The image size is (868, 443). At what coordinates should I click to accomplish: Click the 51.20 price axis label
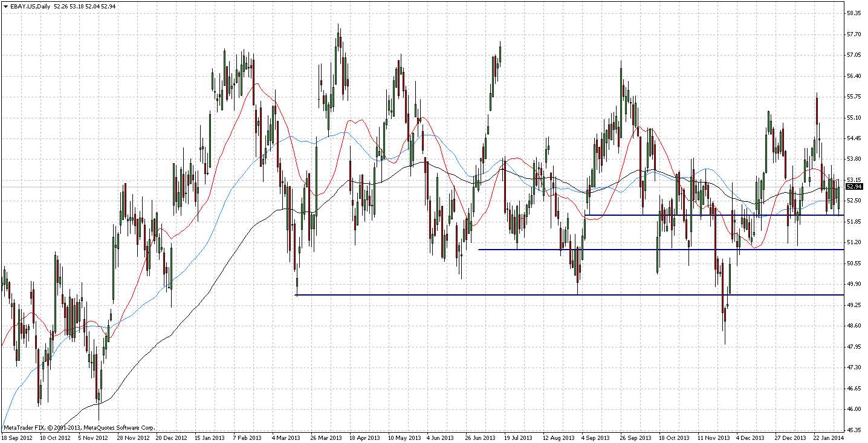[853, 242]
